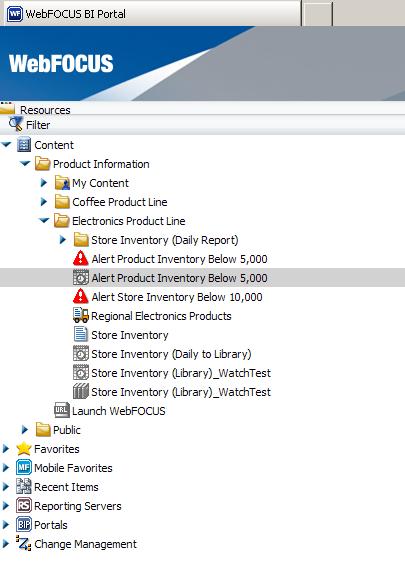Screen dimensions: 405x563
Task: Click Store Inventory (Daily to Library) schedule icon
Action: click(x=81, y=353)
